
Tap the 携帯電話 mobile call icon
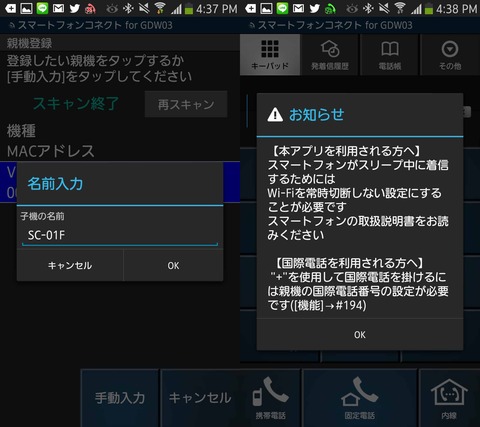coord(270,398)
